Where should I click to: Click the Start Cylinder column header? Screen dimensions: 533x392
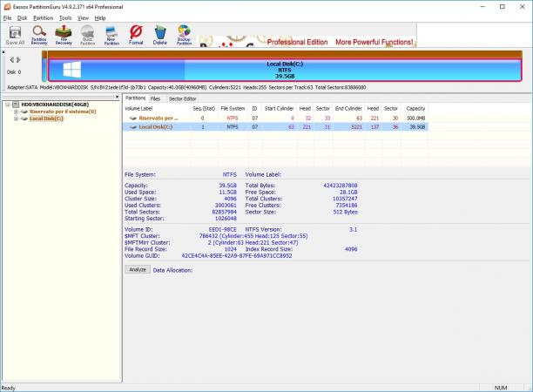click(279, 109)
